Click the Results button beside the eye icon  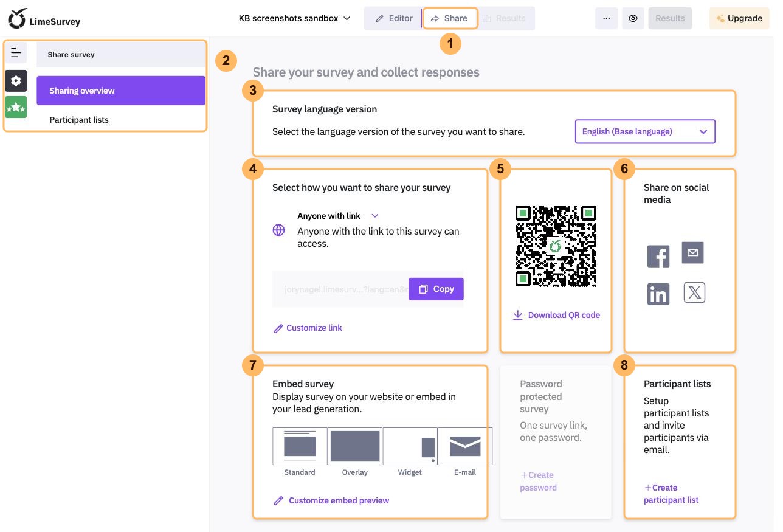click(x=670, y=18)
